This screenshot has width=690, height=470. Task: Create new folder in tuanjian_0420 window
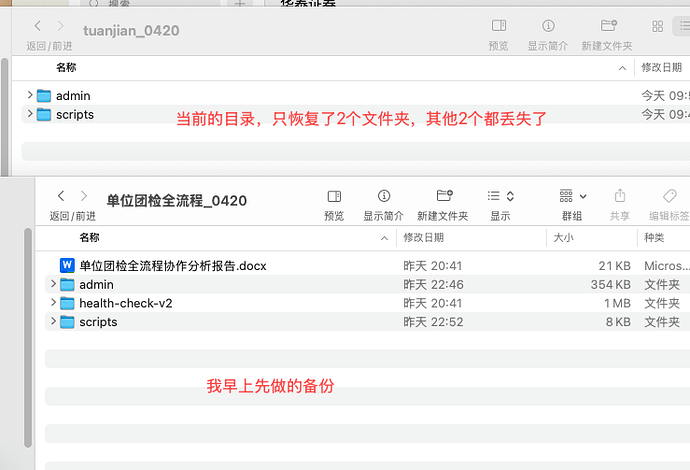[x=608, y=26]
